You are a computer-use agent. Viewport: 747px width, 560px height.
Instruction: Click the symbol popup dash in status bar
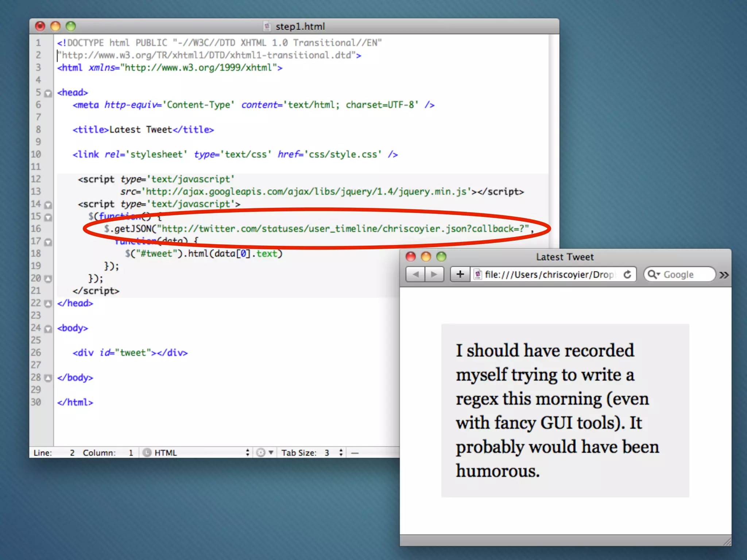point(355,453)
